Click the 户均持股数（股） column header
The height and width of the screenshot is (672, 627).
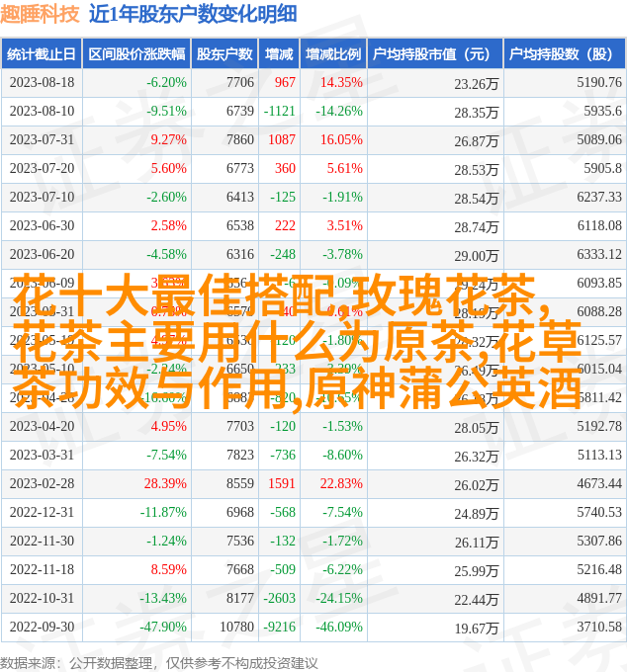[563, 54]
